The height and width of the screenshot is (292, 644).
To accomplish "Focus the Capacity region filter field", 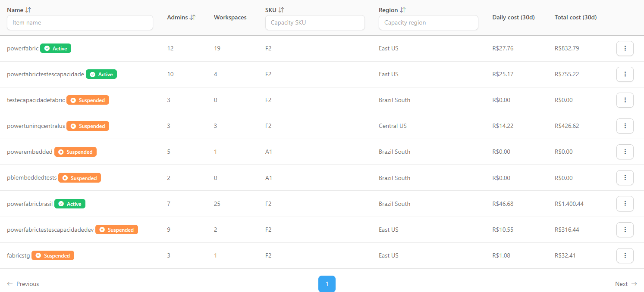I will [x=428, y=22].
